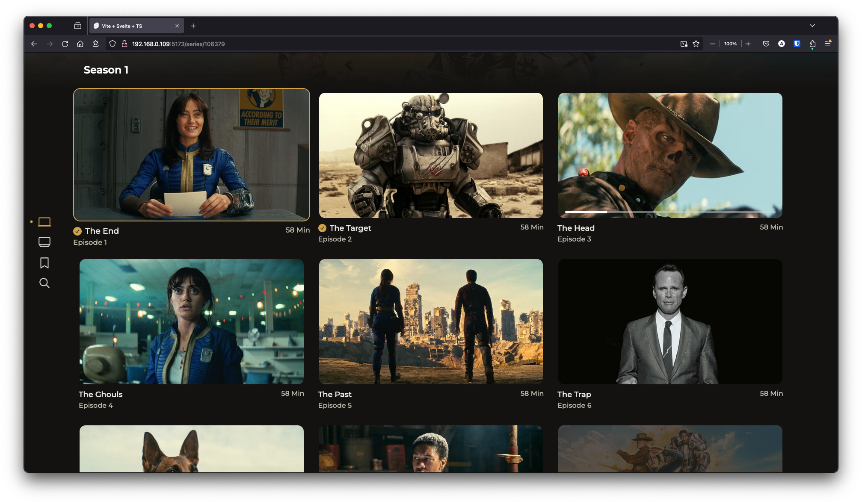Screen dimensions: 862x504
Task: Play The Trap episode thumbnail
Action: 670,321
